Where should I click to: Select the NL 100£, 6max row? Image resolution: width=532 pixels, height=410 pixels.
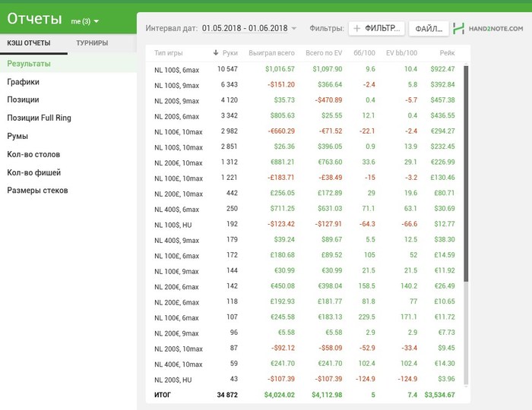(x=304, y=255)
